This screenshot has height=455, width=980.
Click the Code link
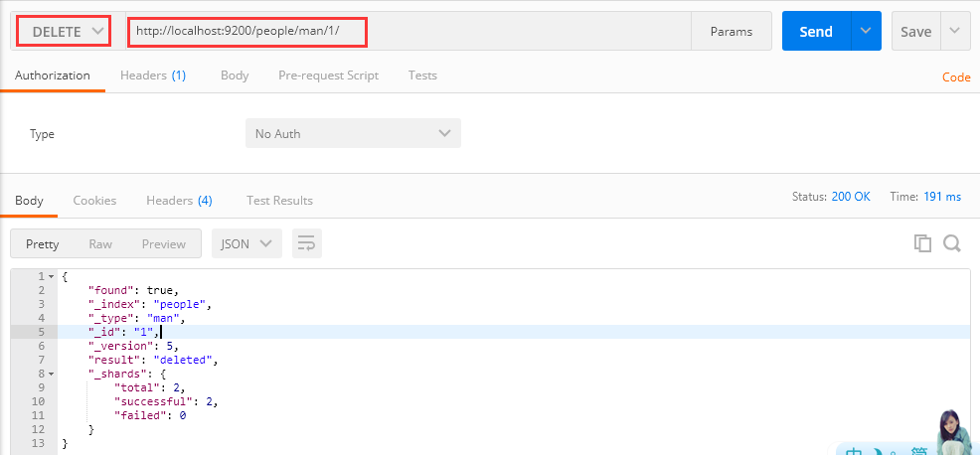[x=956, y=77]
